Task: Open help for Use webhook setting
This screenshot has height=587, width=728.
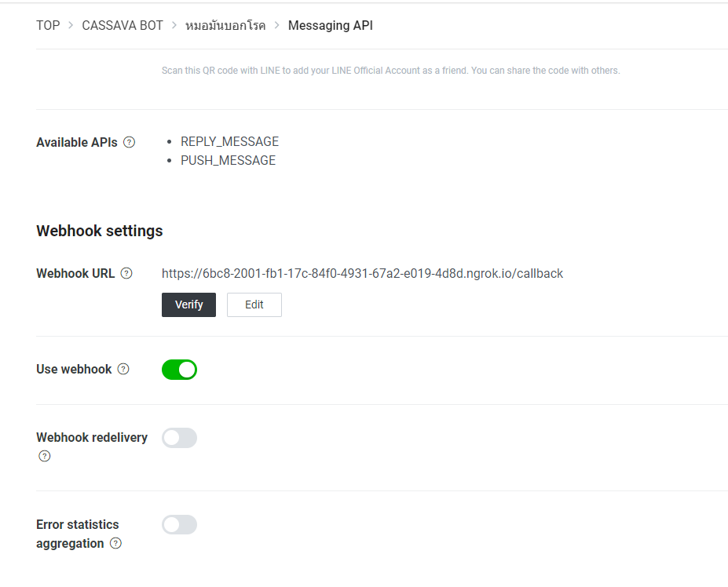Action: (x=124, y=369)
